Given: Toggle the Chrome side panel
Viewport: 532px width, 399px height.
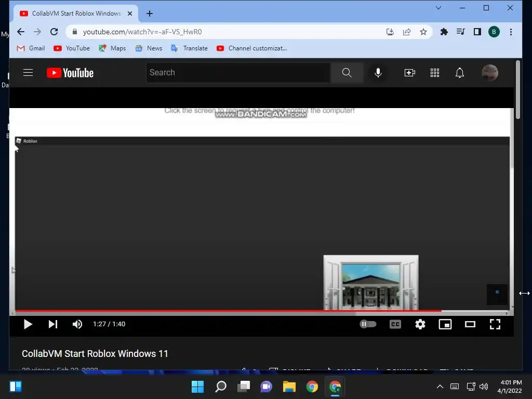Looking at the screenshot, I should 477,32.
